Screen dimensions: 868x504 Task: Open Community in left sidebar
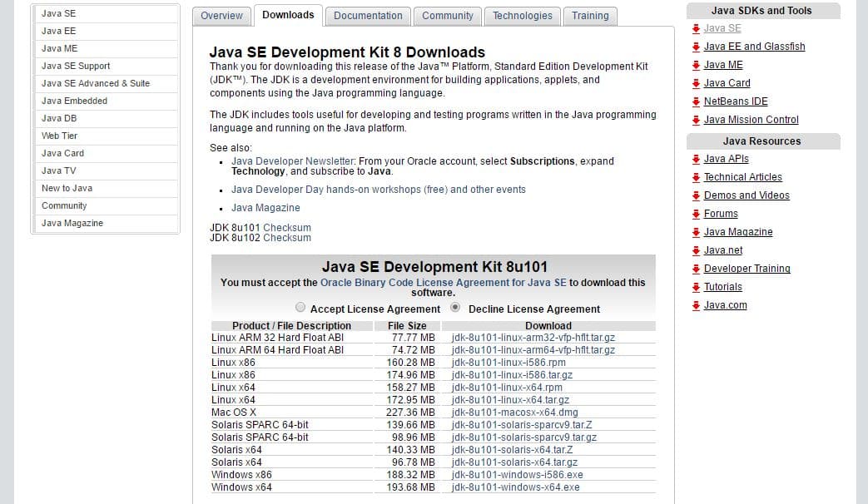pyautogui.click(x=106, y=205)
